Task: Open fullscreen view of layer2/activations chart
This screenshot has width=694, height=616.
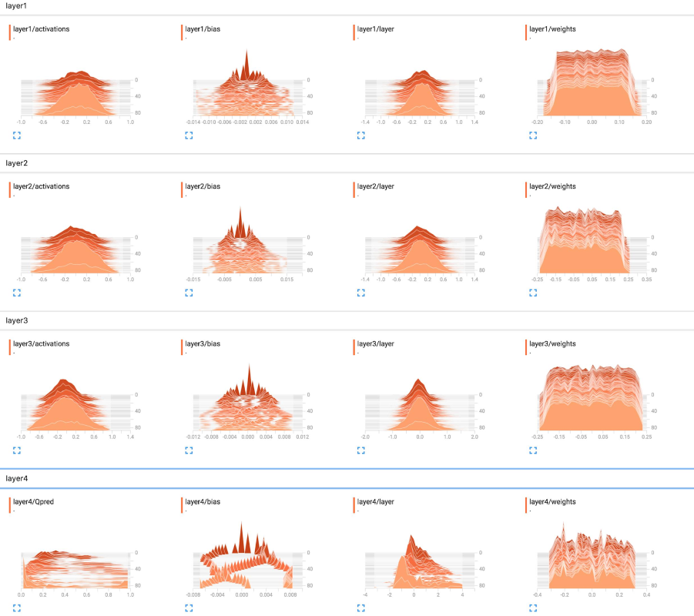Action: tap(16, 293)
